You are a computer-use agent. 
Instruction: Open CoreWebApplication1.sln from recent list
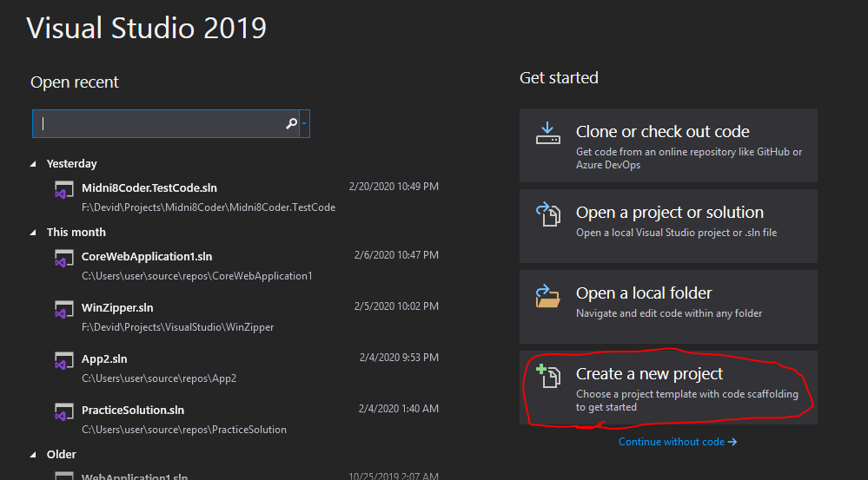click(147, 257)
